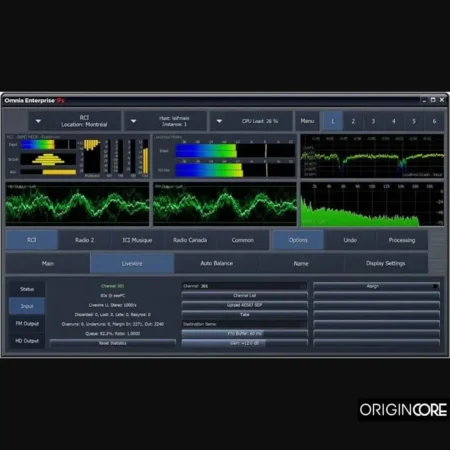The width and height of the screenshot is (450, 450).
Task: Switch to the Radio 2 station tab
Action: point(84,240)
